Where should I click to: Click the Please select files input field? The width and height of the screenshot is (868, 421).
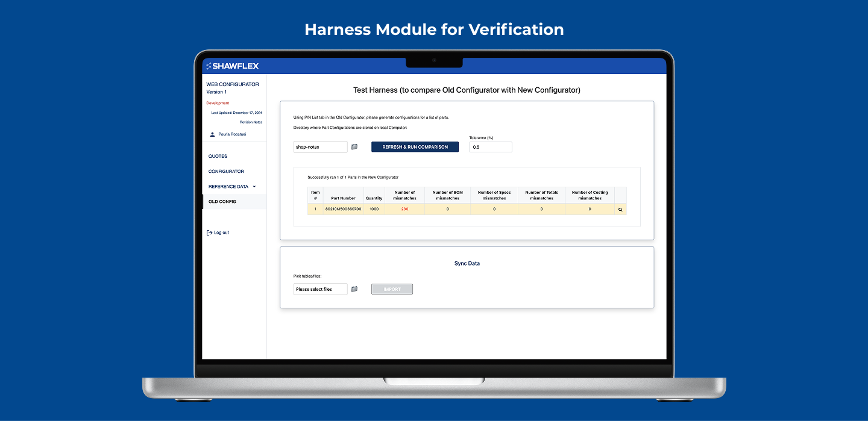point(320,289)
